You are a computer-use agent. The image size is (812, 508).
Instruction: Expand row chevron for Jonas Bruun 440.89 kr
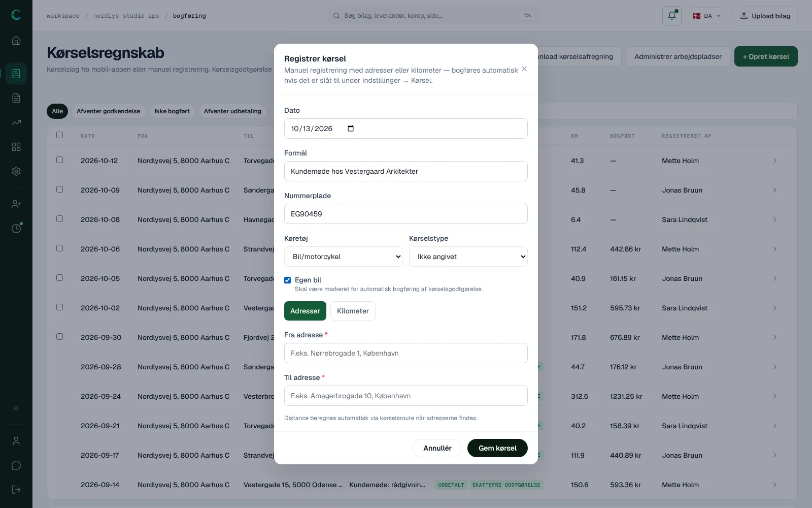[775, 455]
